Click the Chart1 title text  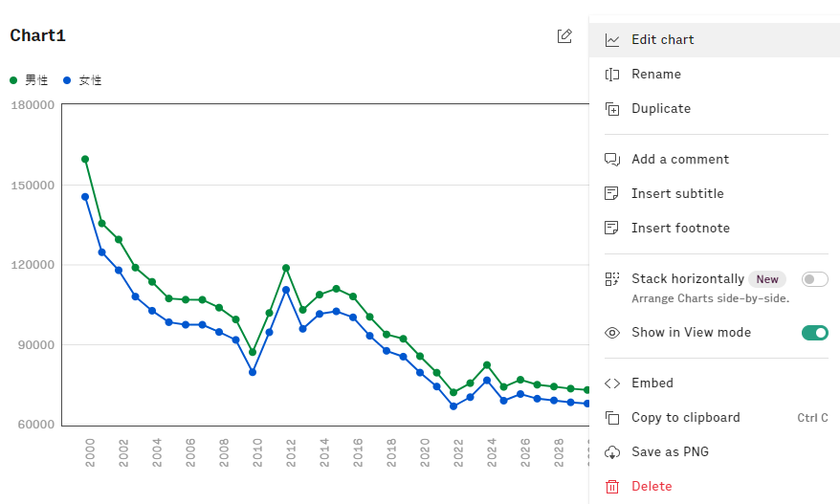37,36
